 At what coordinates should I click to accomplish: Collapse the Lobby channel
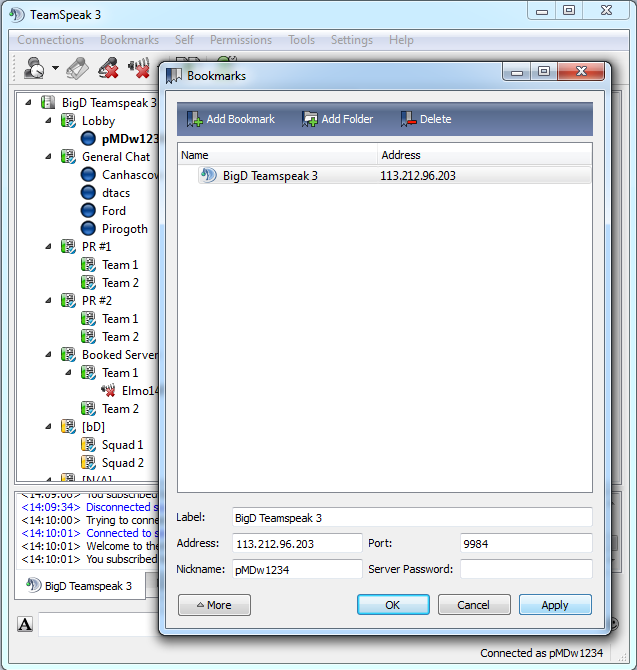[48, 120]
